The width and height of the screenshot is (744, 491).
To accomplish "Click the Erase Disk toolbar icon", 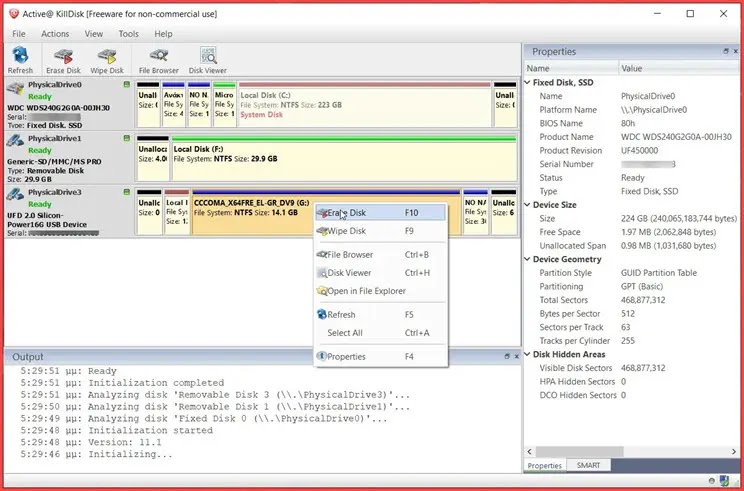I will tap(63, 60).
